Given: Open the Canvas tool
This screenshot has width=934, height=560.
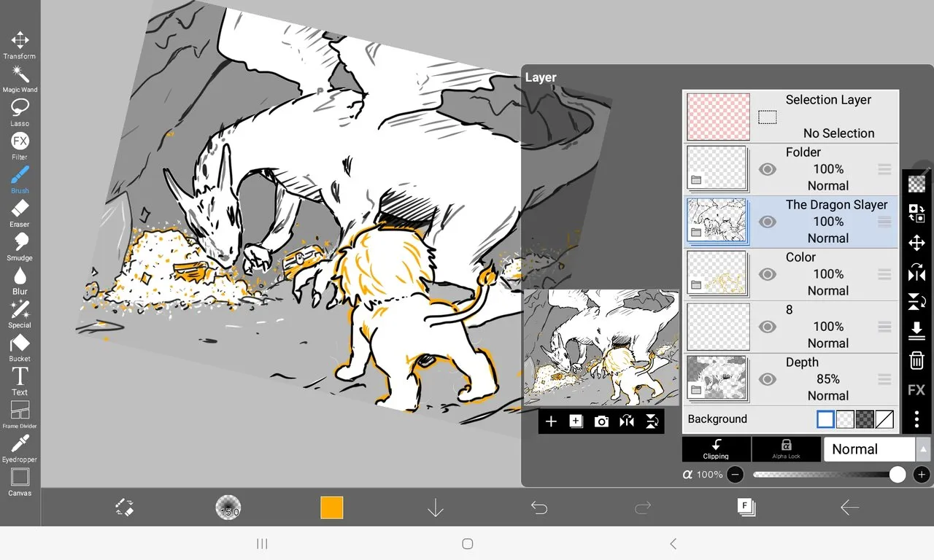Looking at the screenshot, I should pyautogui.click(x=20, y=481).
